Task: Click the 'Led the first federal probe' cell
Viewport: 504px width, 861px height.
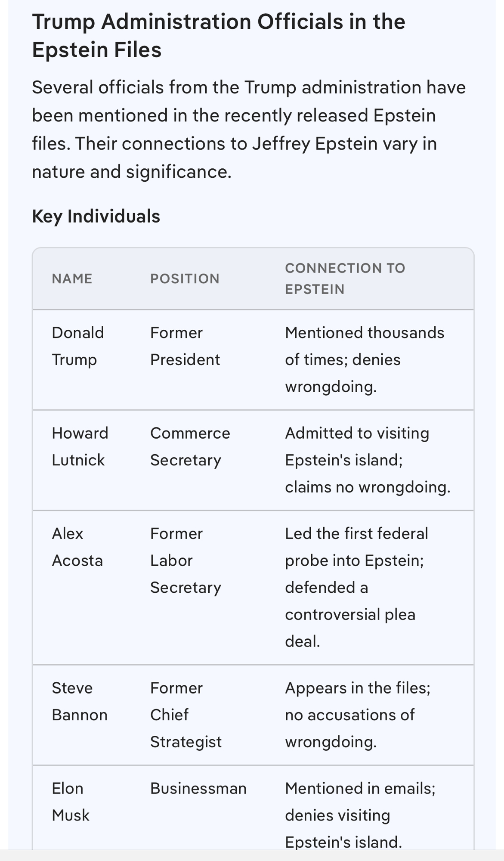Action: click(356, 587)
